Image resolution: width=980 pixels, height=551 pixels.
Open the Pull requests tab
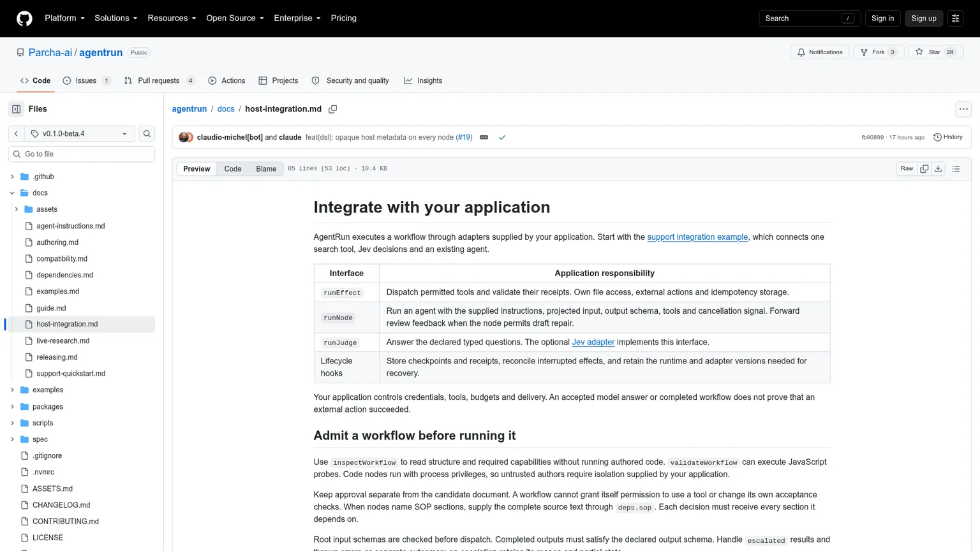click(x=160, y=81)
